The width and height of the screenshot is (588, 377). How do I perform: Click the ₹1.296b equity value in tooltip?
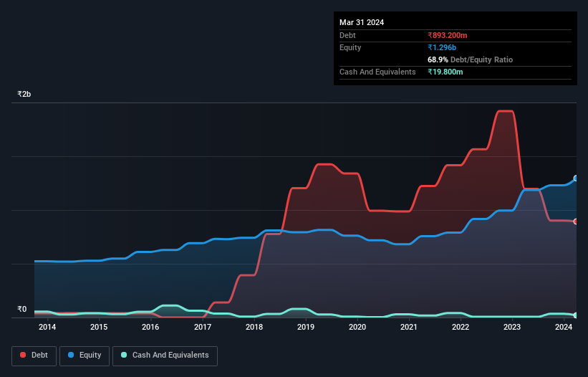[442, 47]
